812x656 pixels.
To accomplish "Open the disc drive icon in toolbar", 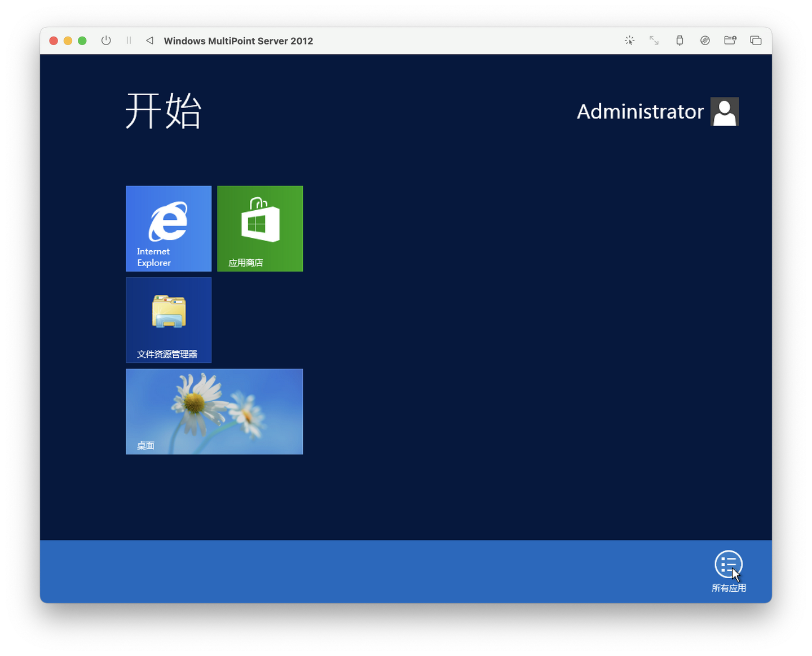I will pos(705,41).
